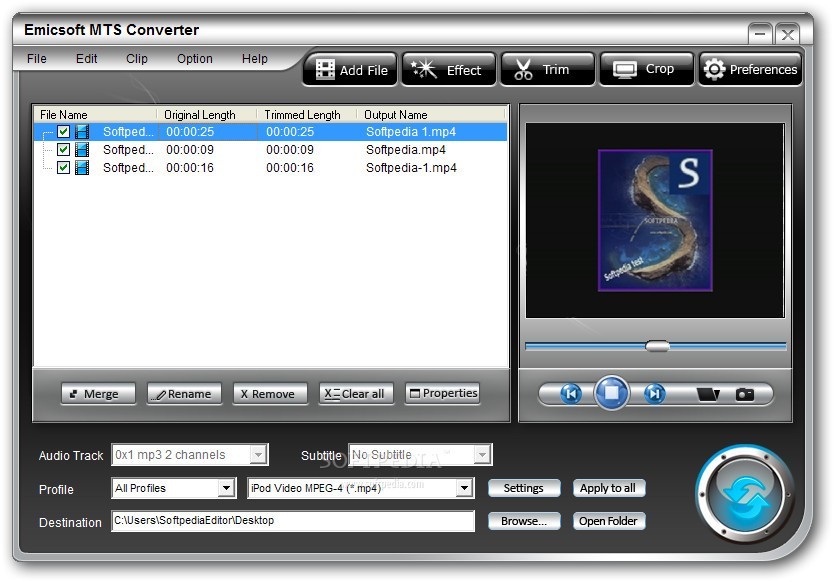Open the Effect tool
Image resolution: width=834 pixels, height=582 pixels.
coord(448,69)
